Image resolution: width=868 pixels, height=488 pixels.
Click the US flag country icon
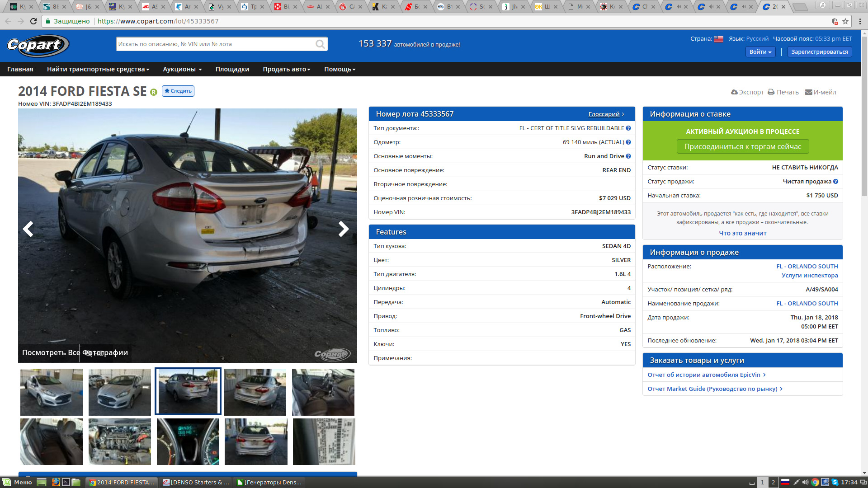(x=718, y=39)
